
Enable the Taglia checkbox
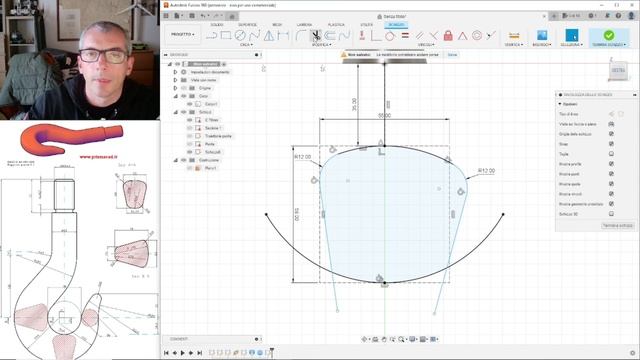(x=611, y=154)
